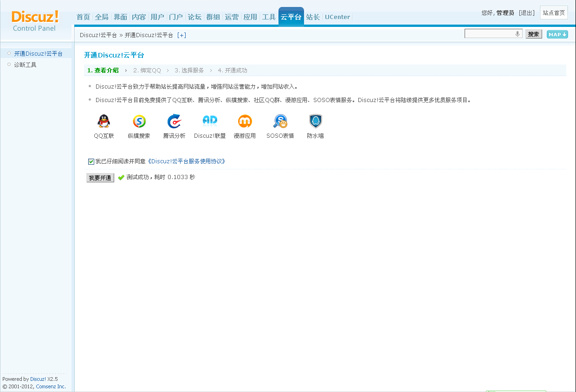Open the 内容 menu tab

(x=139, y=17)
